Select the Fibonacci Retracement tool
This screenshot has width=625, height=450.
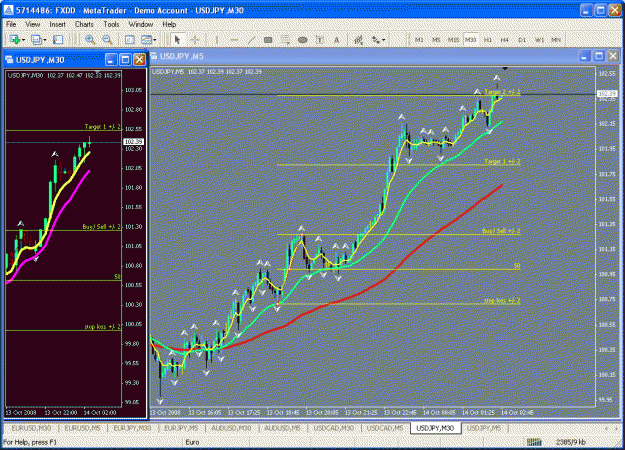tap(285, 39)
